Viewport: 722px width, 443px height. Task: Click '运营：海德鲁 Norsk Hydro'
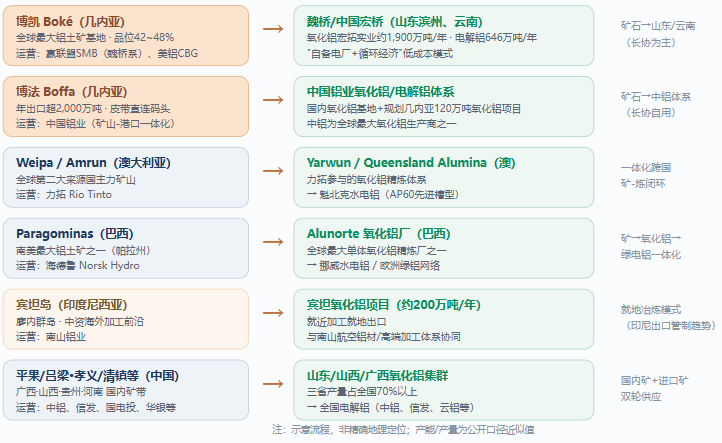77,265
